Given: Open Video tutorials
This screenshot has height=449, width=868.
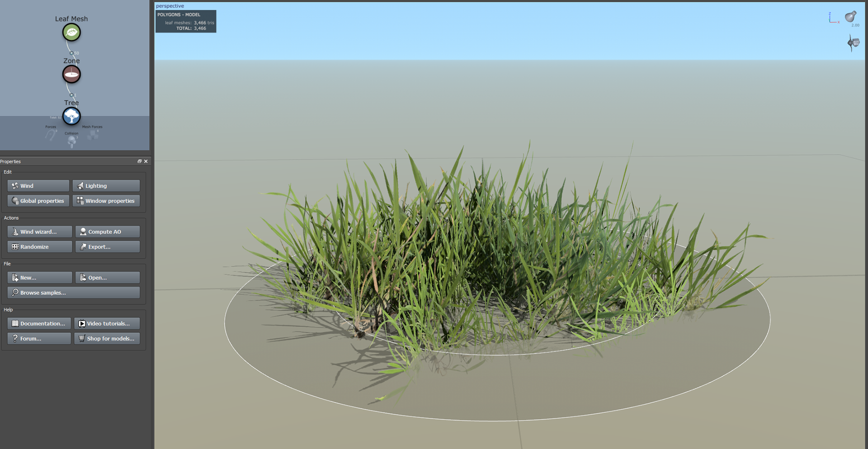Looking at the screenshot, I should [107, 323].
